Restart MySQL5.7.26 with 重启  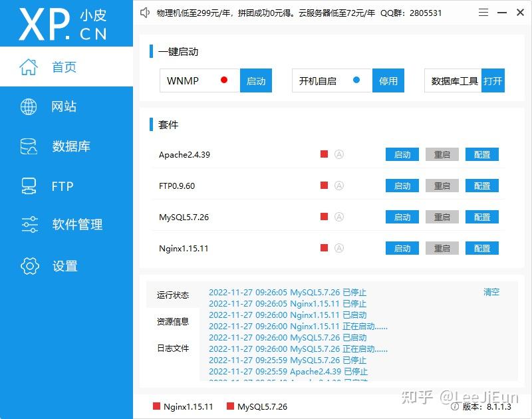442,217
